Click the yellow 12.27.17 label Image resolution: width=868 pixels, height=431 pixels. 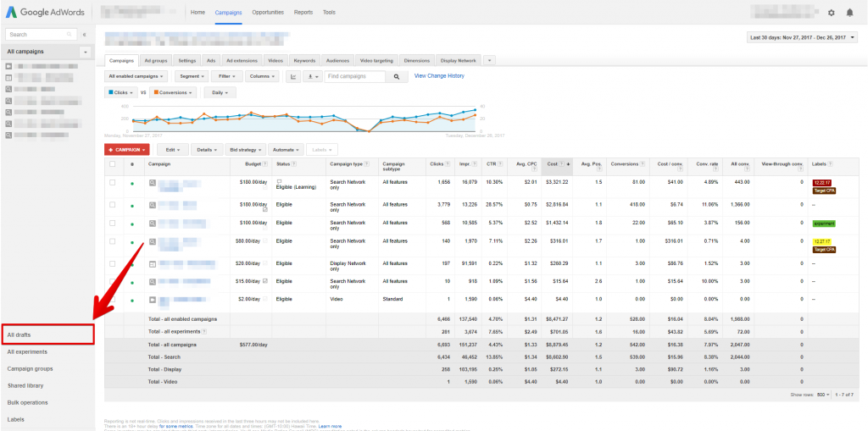click(823, 241)
